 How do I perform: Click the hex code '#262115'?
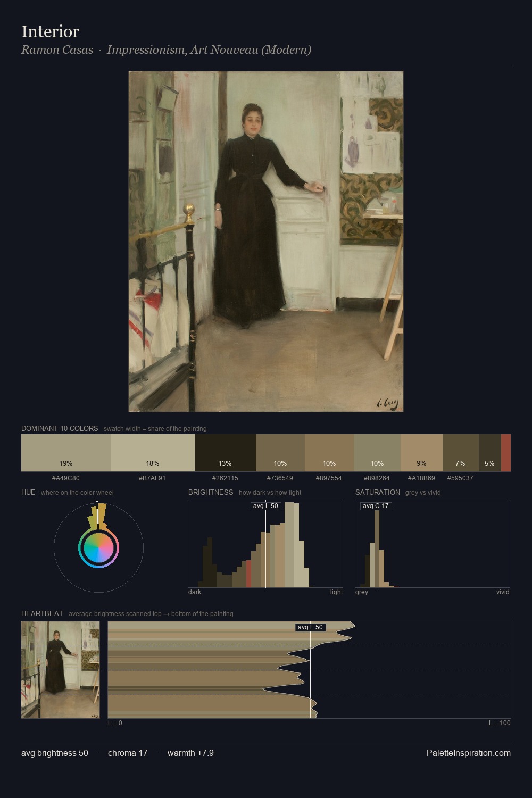pos(225,478)
